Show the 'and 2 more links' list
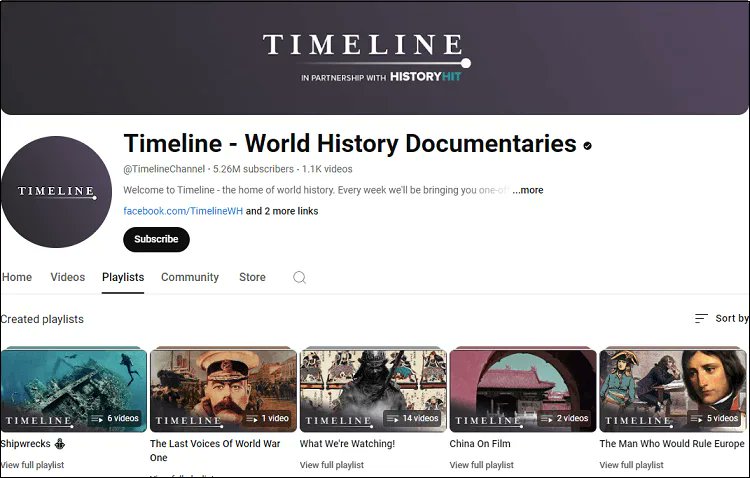 pyautogui.click(x=282, y=211)
